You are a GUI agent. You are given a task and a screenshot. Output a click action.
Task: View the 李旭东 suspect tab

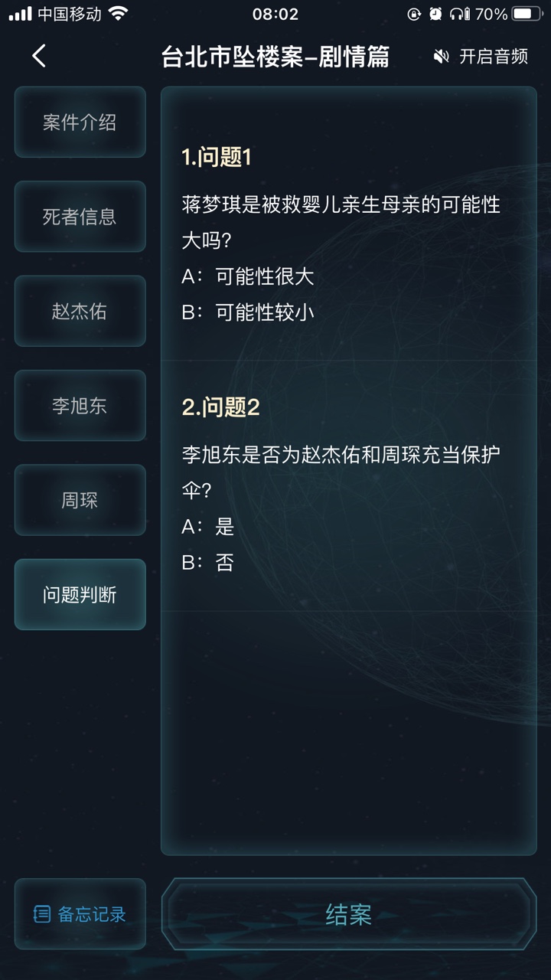click(x=80, y=406)
